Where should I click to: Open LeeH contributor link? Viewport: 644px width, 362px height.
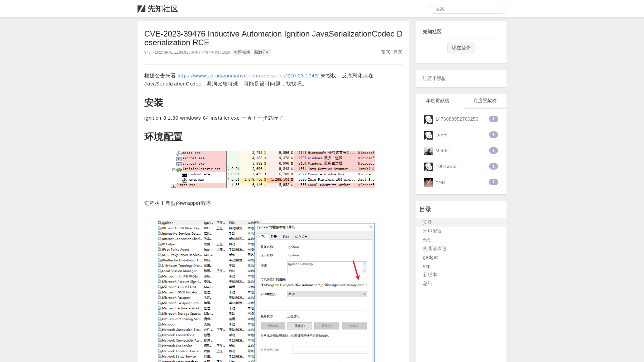[441, 135]
